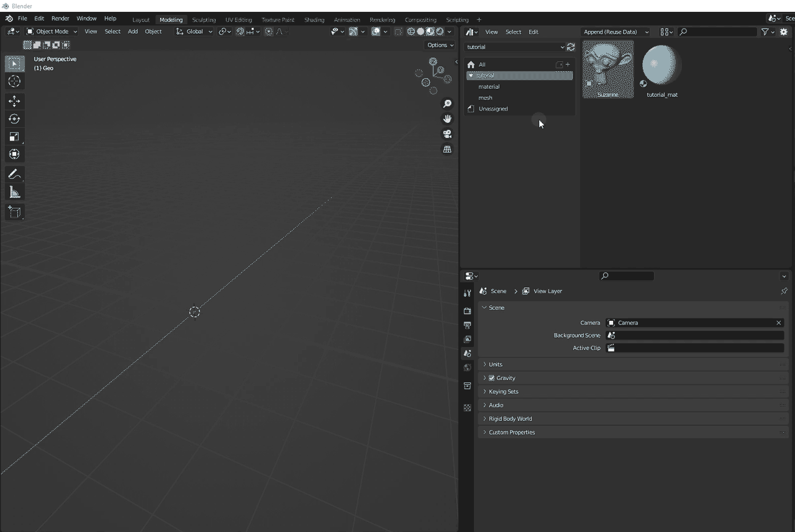Switch to orthographic/perspective view icon
Screen dimensions: 795x532
(x=447, y=150)
